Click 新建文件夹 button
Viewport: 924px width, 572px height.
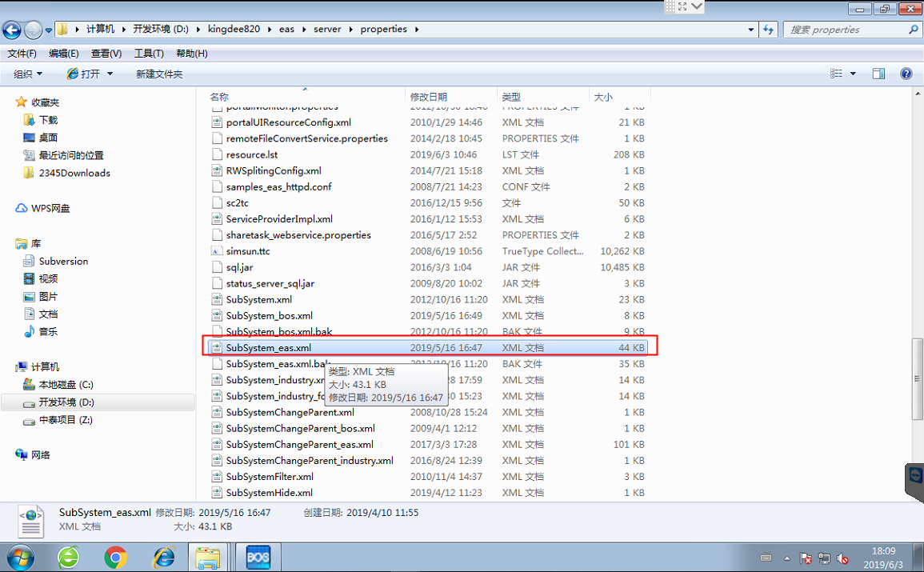pyautogui.click(x=159, y=74)
